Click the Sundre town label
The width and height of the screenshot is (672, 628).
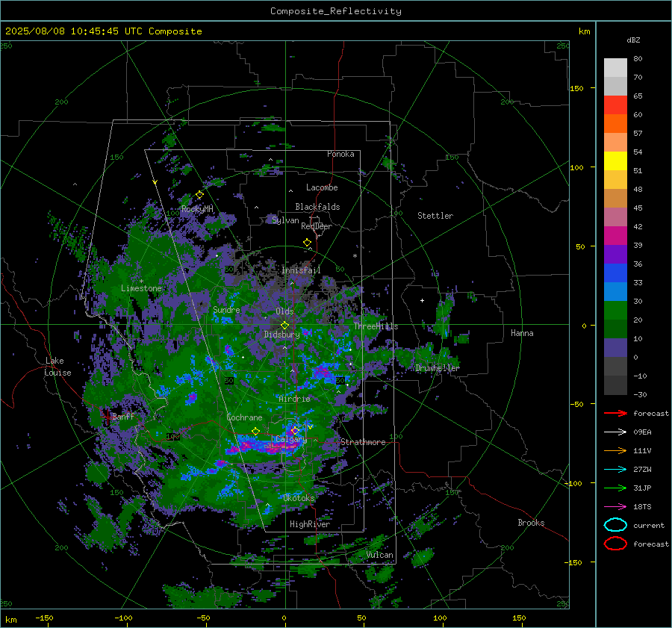(x=226, y=309)
